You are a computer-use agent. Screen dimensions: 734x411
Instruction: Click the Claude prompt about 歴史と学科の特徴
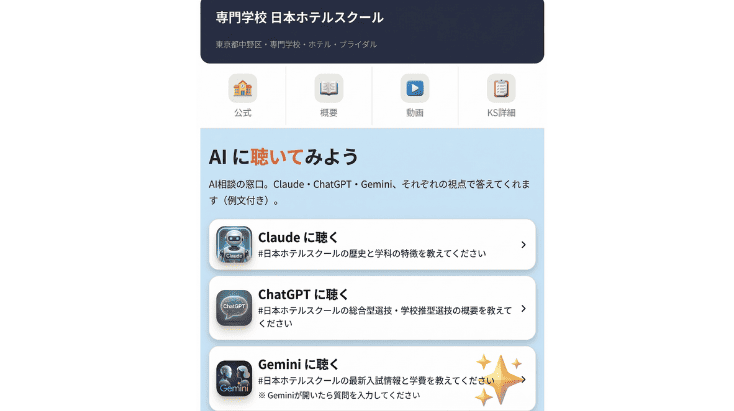coord(372,254)
